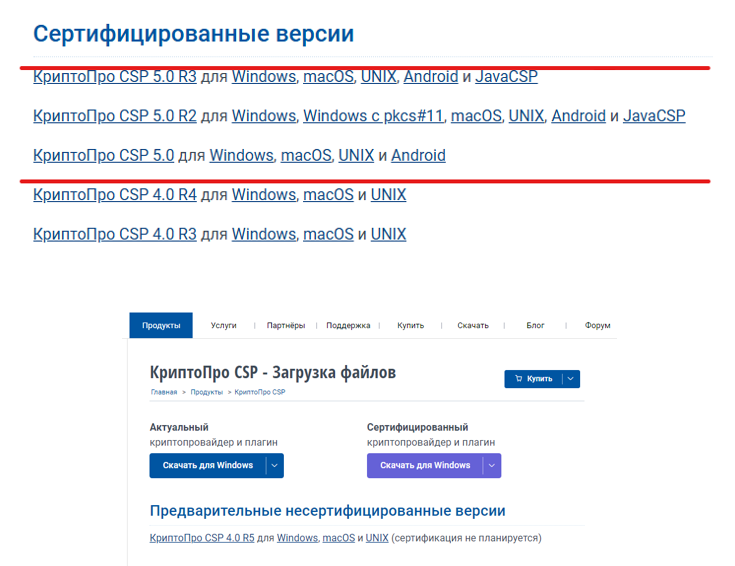Viewport: 735px width, 566px height.
Task: Open the КриптоПро CSP 4.0 R3 link
Action: tap(115, 234)
